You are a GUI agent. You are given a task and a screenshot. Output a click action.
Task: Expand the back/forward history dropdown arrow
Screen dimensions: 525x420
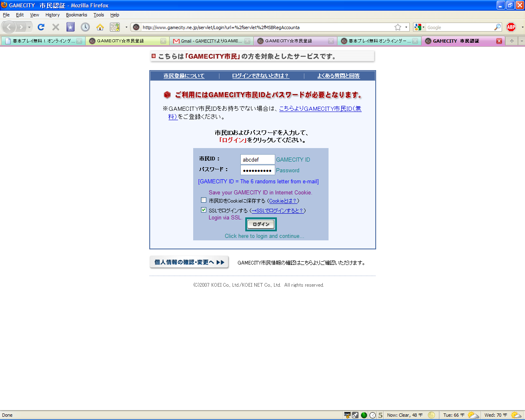coord(29,27)
